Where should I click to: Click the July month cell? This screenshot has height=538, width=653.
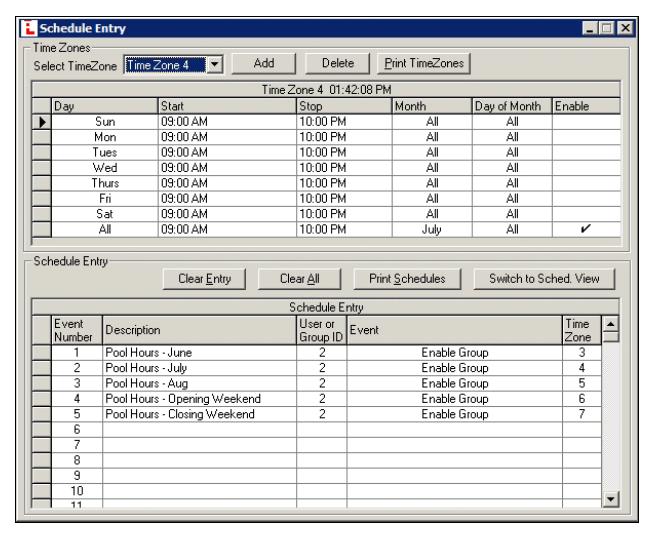(x=432, y=229)
